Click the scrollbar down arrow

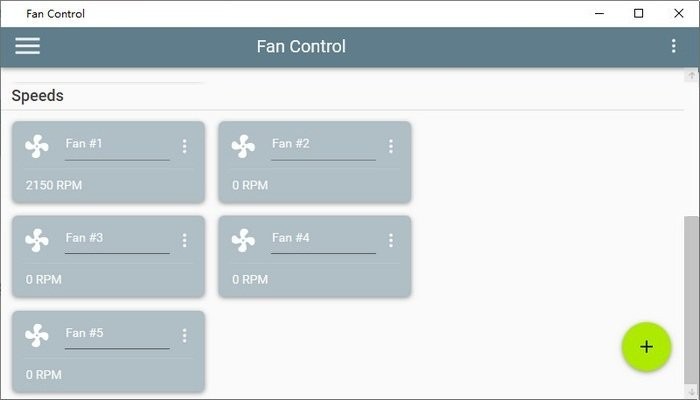(691, 390)
